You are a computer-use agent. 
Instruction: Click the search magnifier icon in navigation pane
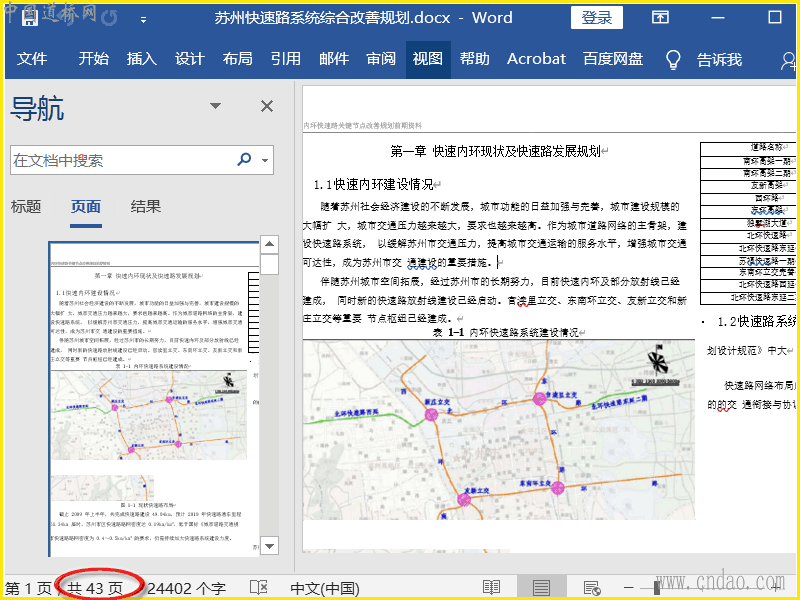(244, 160)
